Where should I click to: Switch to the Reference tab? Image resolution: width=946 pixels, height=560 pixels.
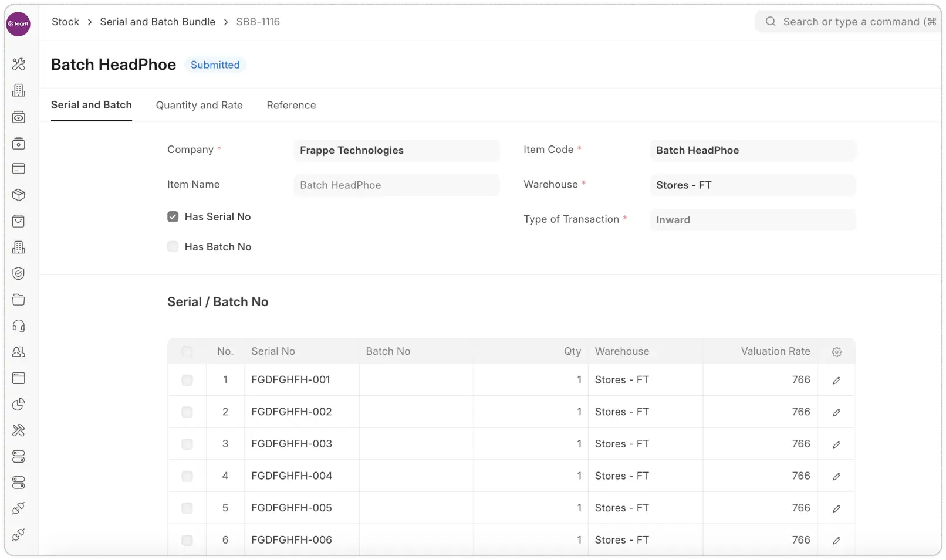(291, 106)
